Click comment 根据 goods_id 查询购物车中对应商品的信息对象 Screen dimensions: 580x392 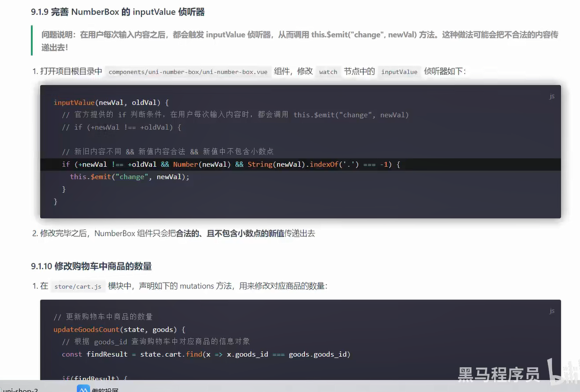coord(156,342)
